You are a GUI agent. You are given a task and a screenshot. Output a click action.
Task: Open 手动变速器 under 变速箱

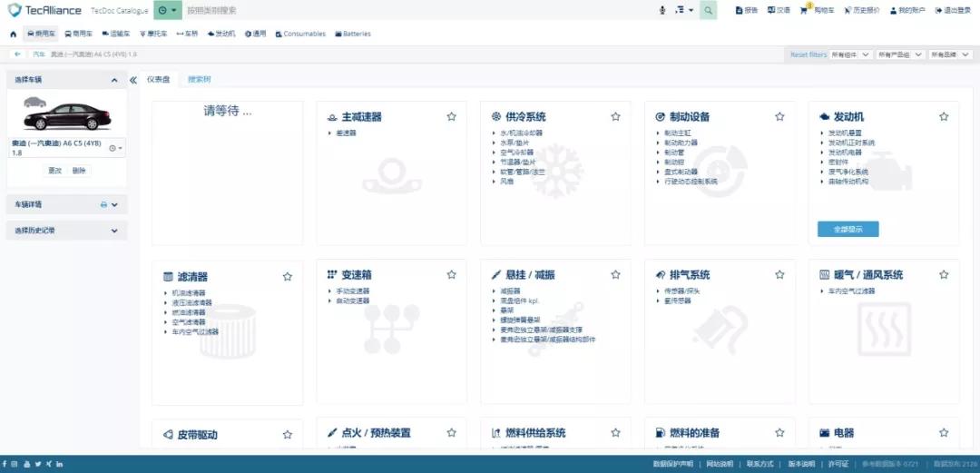coord(353,291)
